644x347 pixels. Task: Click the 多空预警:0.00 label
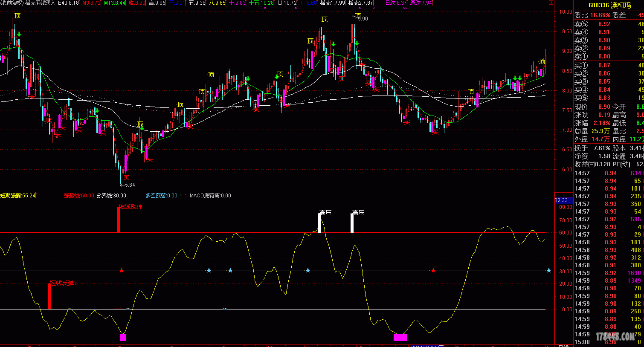click(x=161, y=196)
